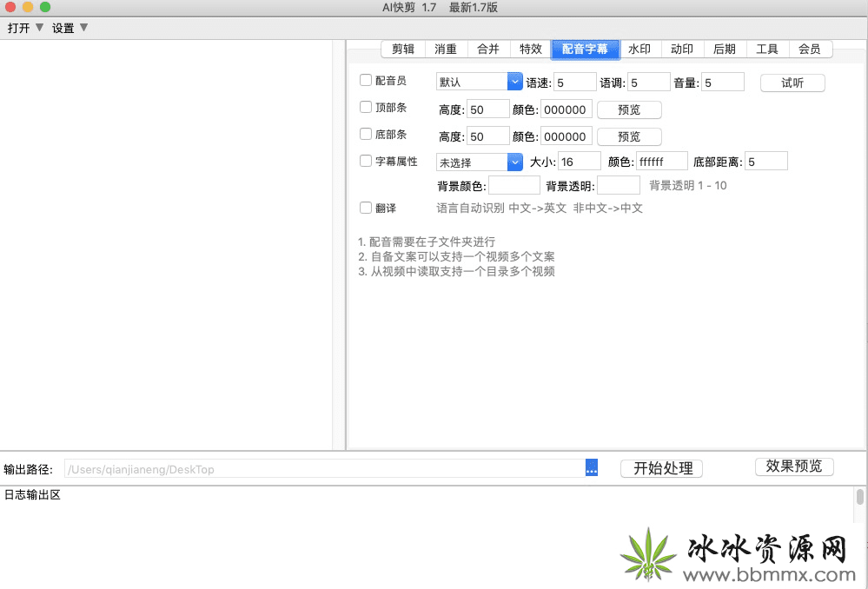Enable the 翻译 checkbox
Viewport: 868px width, 589px height.
click(x=366, y=208)
